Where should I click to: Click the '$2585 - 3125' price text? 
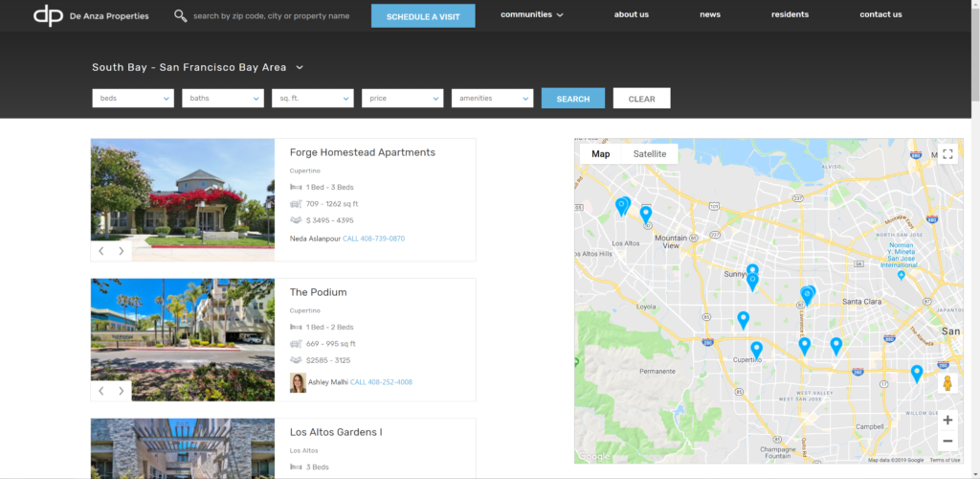328,361
